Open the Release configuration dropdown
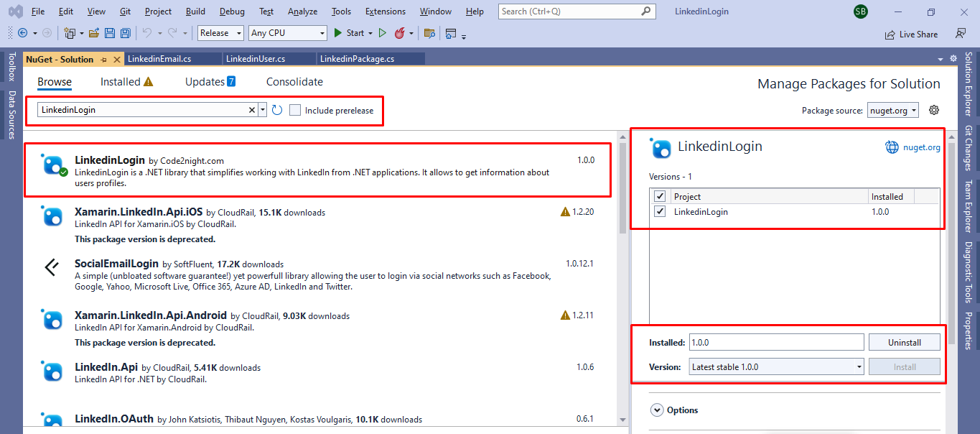This screenshot has width=980, height=434. pyautogui.click(x=220, y=33)
